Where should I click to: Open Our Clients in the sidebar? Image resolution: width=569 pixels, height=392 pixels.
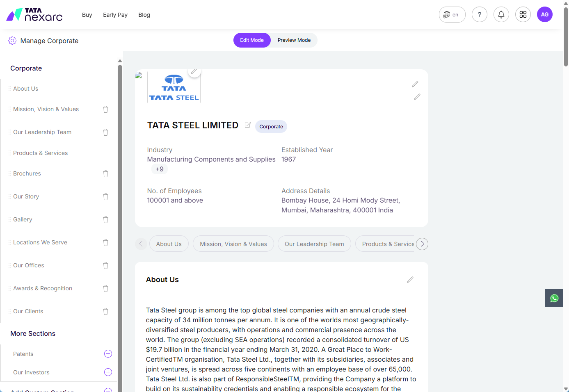point(28,311)
